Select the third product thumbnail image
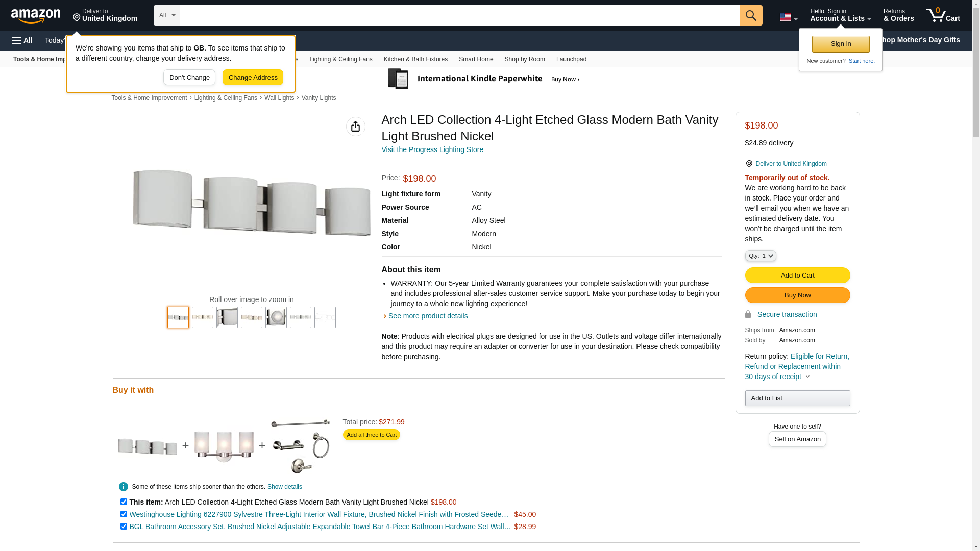 [227, 317]
